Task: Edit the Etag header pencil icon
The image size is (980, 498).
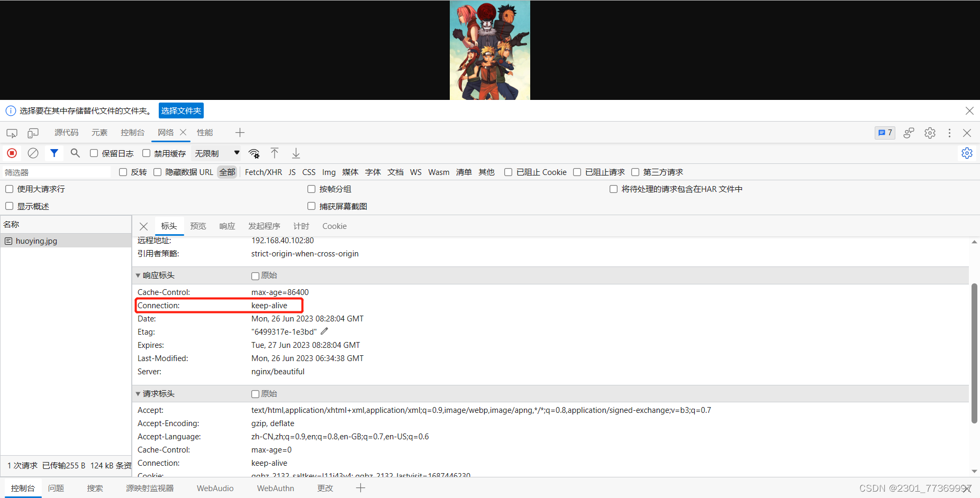Action: pyautogui.click(x=324, y=331)
